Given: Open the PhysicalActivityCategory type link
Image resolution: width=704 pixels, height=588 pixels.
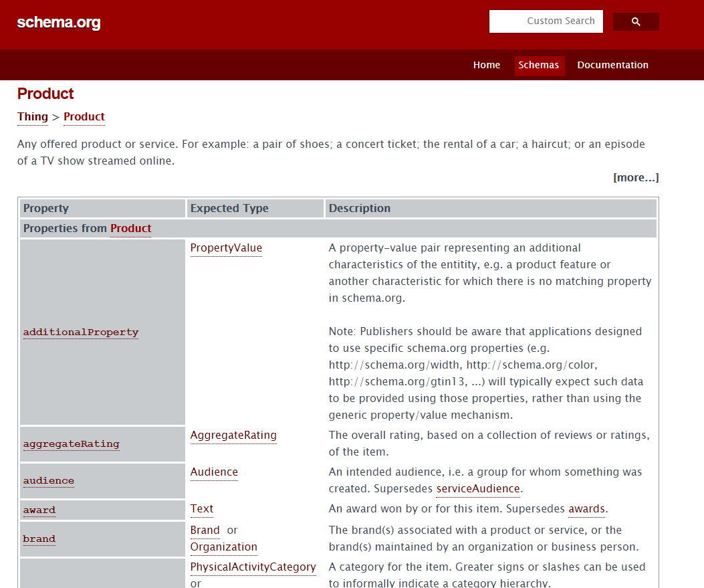Looking at the screenshot, I should (253, 567).
